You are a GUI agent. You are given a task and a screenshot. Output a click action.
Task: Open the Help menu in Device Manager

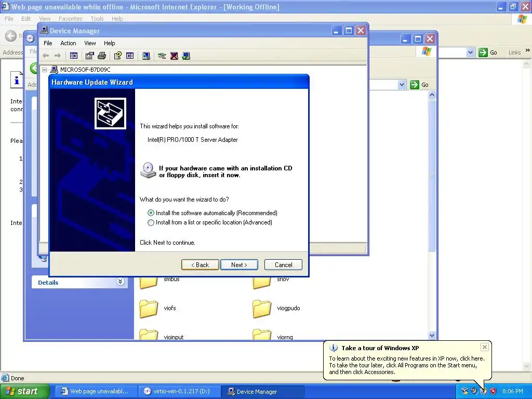[109, 43]
